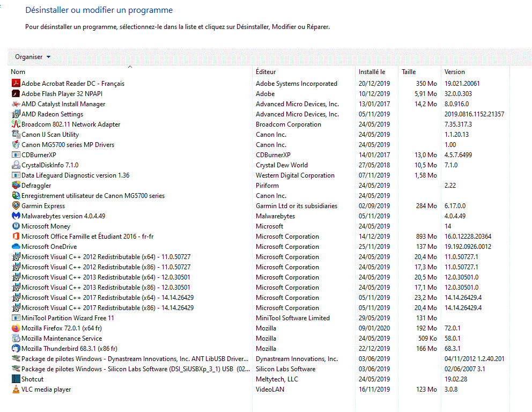Click the Mozilla Thunderbird icon
Viewport: 532px width, 412px height.
tap(16, 348)
